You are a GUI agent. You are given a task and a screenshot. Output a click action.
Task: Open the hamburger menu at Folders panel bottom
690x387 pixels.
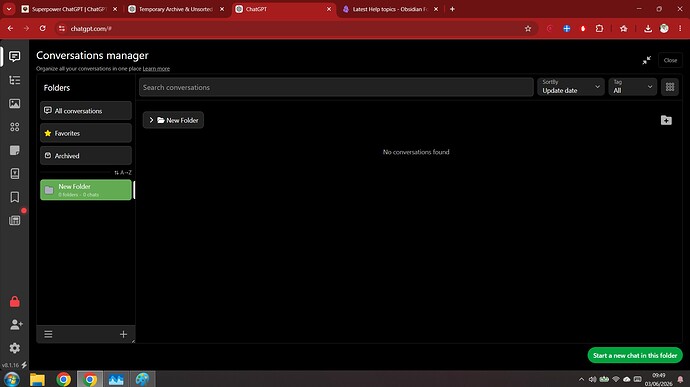coord(48,334)
